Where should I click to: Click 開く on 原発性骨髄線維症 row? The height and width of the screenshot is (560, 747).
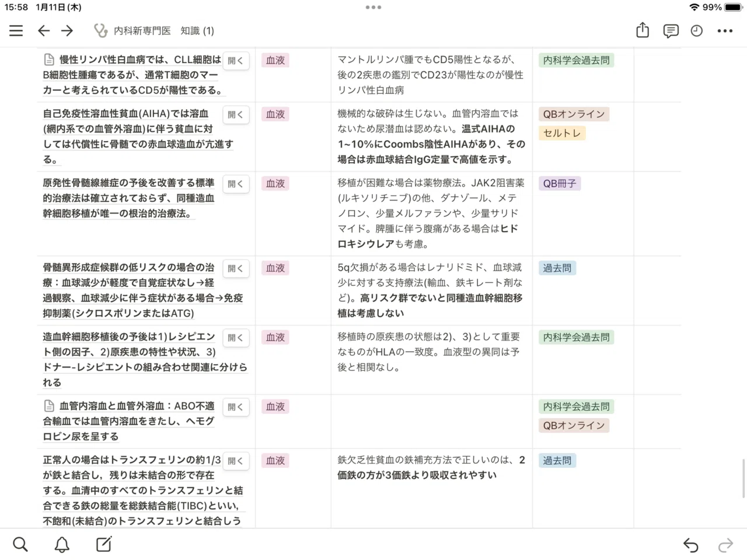[236, 184]
